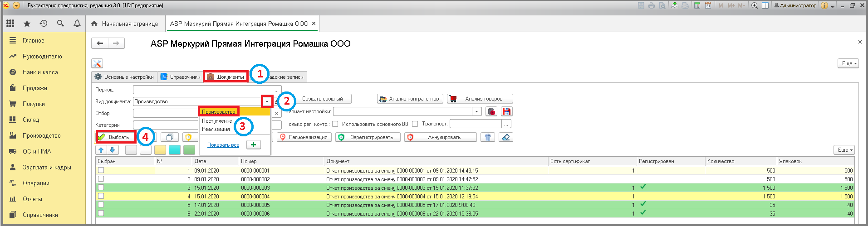Open the Период selection ellipsis button

[x=277, y=90]
